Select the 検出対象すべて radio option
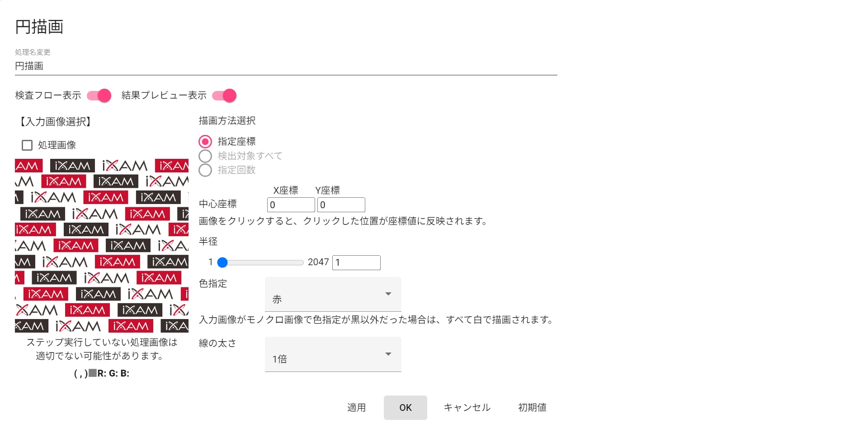 coord(205,156)
